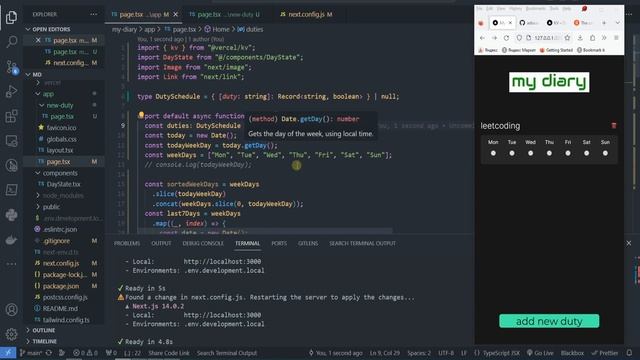Bookmark the page with the star icon

pos(567,38)
